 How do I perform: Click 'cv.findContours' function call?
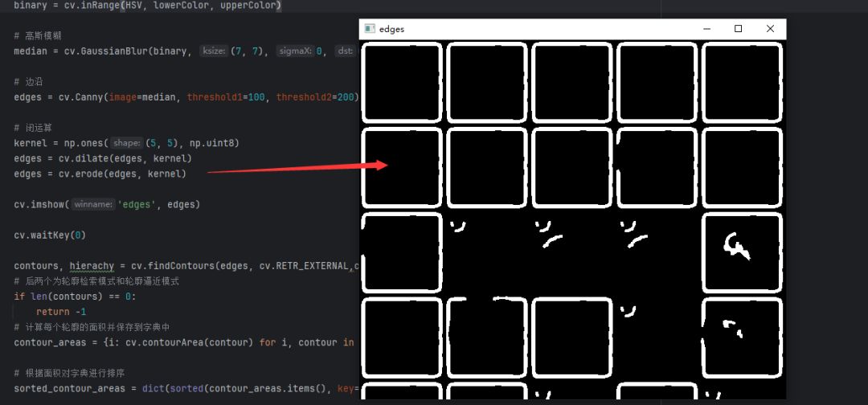point(173,266)
